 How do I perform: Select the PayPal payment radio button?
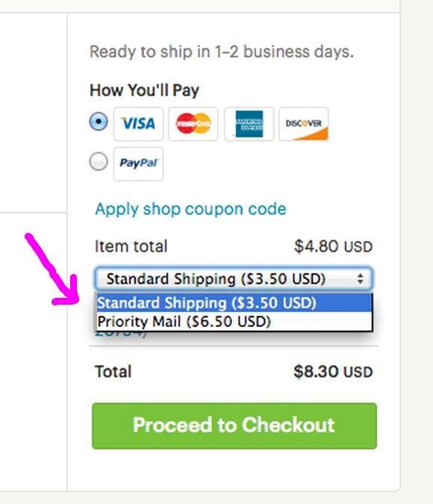[x=99, y=161]
